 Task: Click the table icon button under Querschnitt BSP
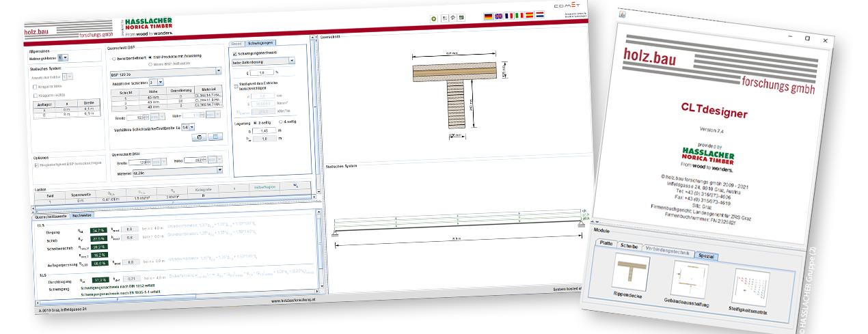215,136
